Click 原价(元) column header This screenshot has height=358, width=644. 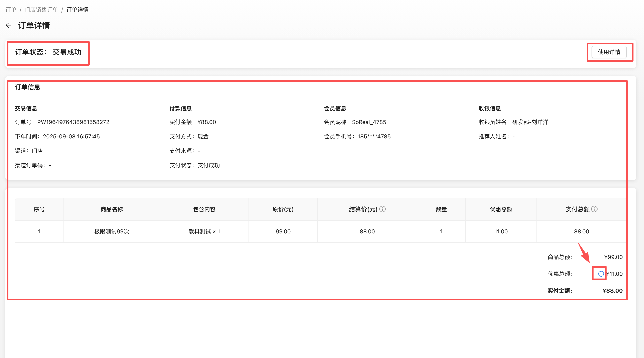coord(283,209)
